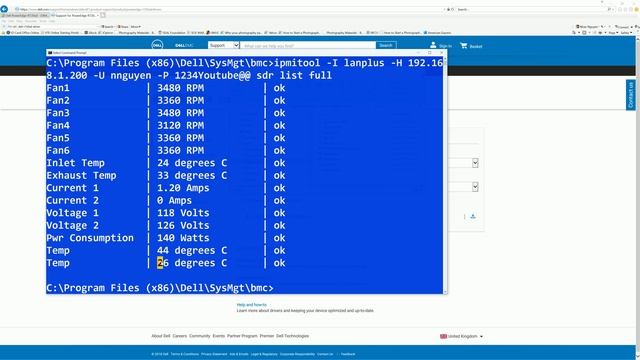The height and width of the screenshot is (360, 640).
Task: Open the Dell round logo homepage
Action: [157, 45]
